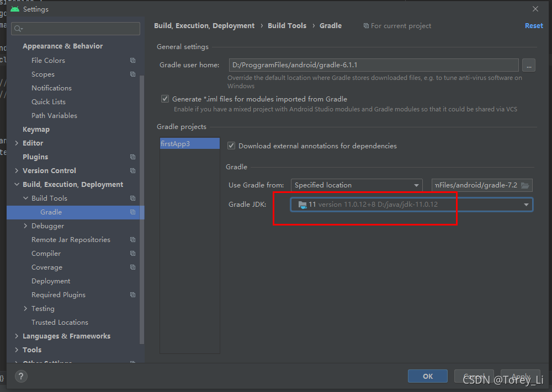Click the project-level icon beside Build Tools
Image resolution: width=552 pixels, height=392 pixels.
pos(132,198)
